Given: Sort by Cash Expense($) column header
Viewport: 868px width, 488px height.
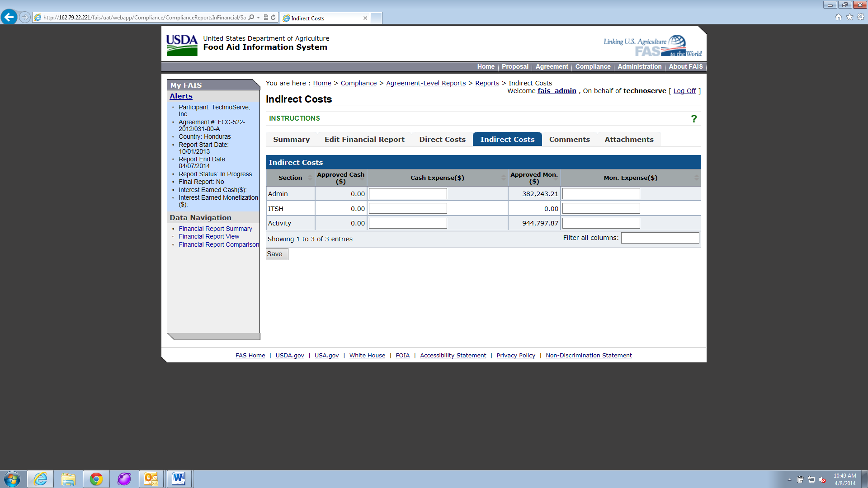Looking at the screenshot, I should pos(437,178).
